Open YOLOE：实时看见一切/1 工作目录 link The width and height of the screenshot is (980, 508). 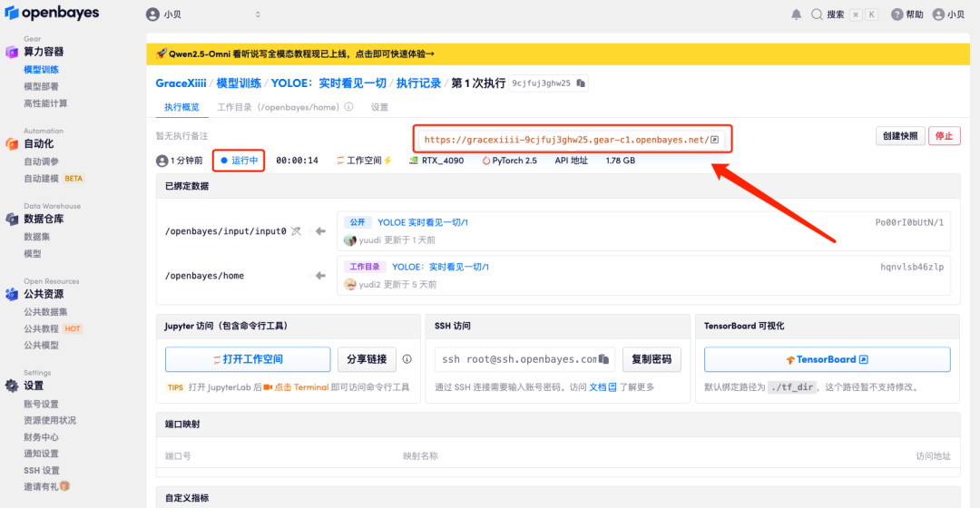click(441, 267)
